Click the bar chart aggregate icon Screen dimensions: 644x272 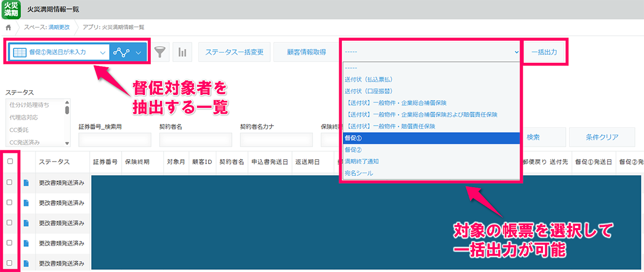point(182,52)
